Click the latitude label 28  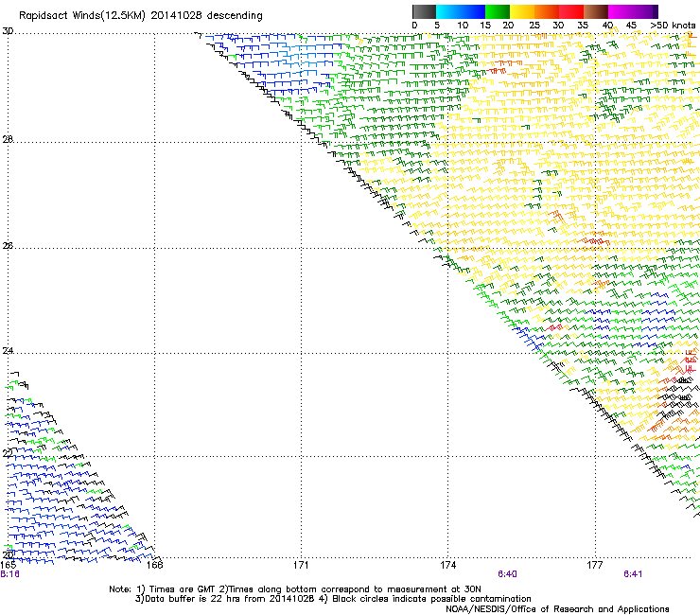click(x=8, y=139)
